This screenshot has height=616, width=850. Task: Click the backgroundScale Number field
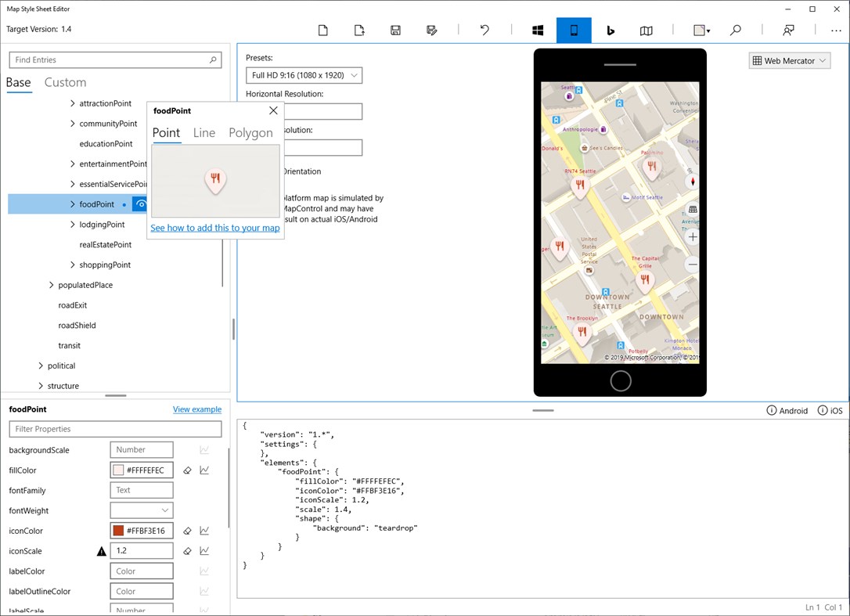tap(142, 449)
